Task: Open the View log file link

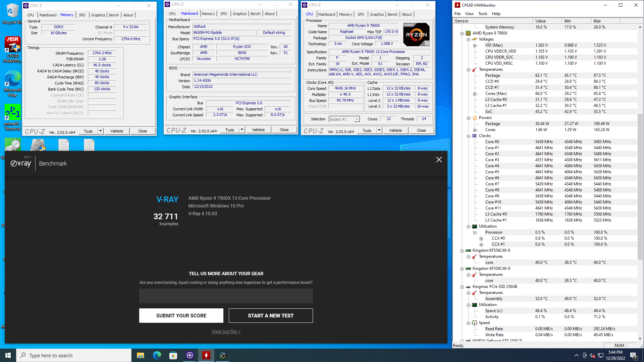Action: pyautogui.click(x=226, y=331)
